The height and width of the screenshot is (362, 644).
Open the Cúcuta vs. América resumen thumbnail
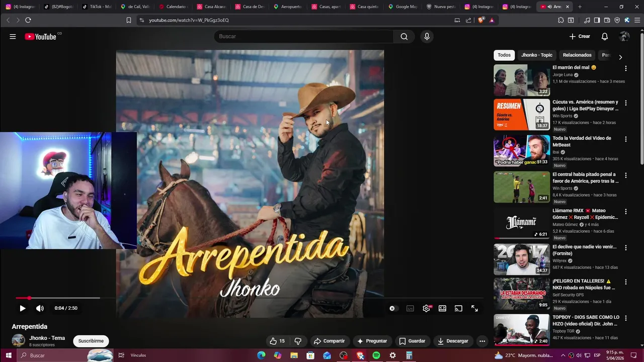click(522, 115)
